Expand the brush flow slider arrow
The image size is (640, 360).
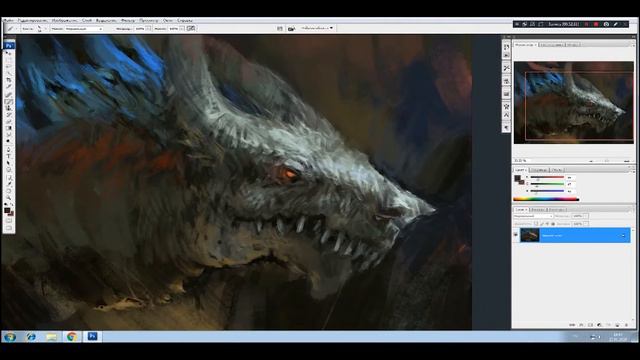point(182,29)
